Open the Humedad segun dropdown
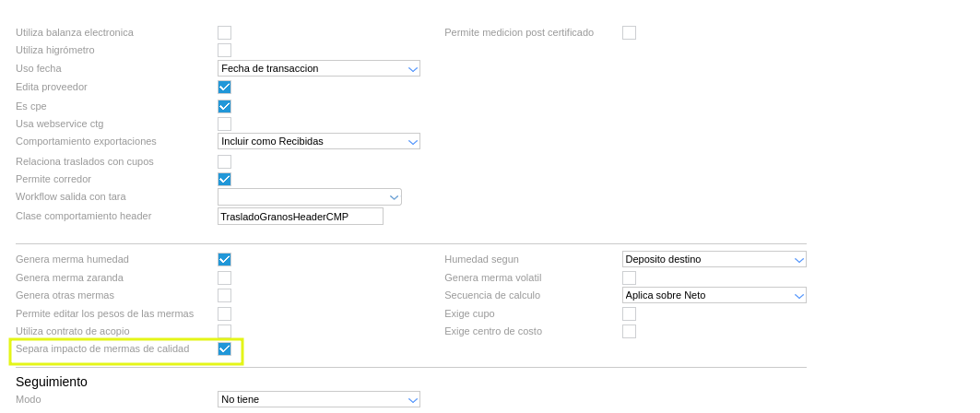The width and height of the screenshot is (980, 413). point(714,259)
